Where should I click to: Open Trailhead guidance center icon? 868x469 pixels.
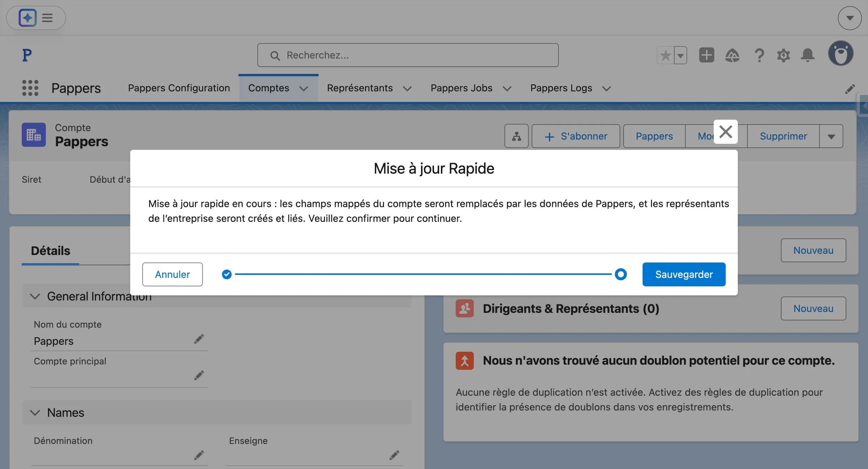point(732,55)
